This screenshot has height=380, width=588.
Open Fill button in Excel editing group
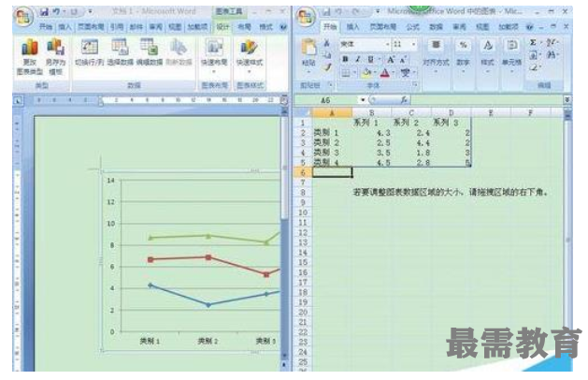(x=533, y=55)
